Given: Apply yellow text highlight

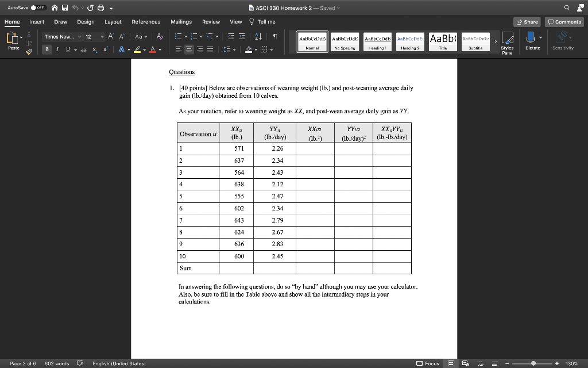Looking at the screenshot, I should (137, 49).
